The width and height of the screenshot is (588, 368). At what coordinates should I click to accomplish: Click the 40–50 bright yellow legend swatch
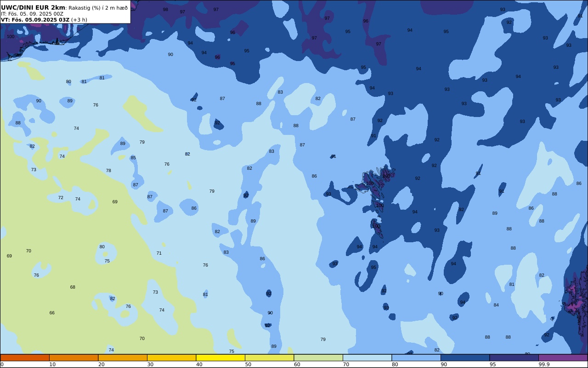tap(220, 358)
